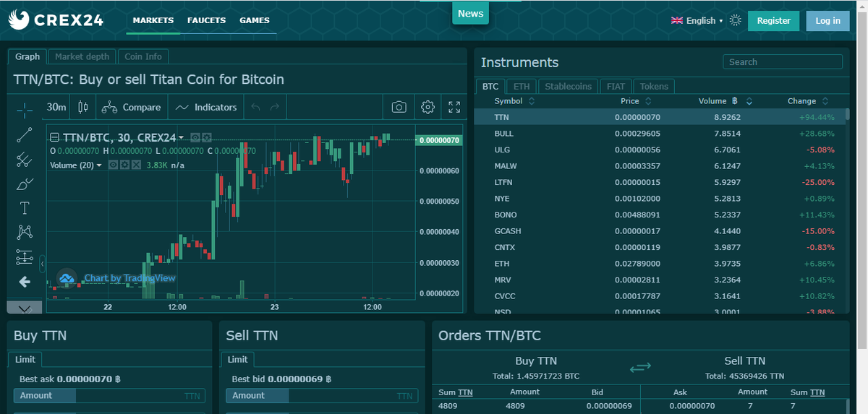Viewport: 868px width, 414px height.
Task: Open Chart by TradingView link
Action: 129,278
